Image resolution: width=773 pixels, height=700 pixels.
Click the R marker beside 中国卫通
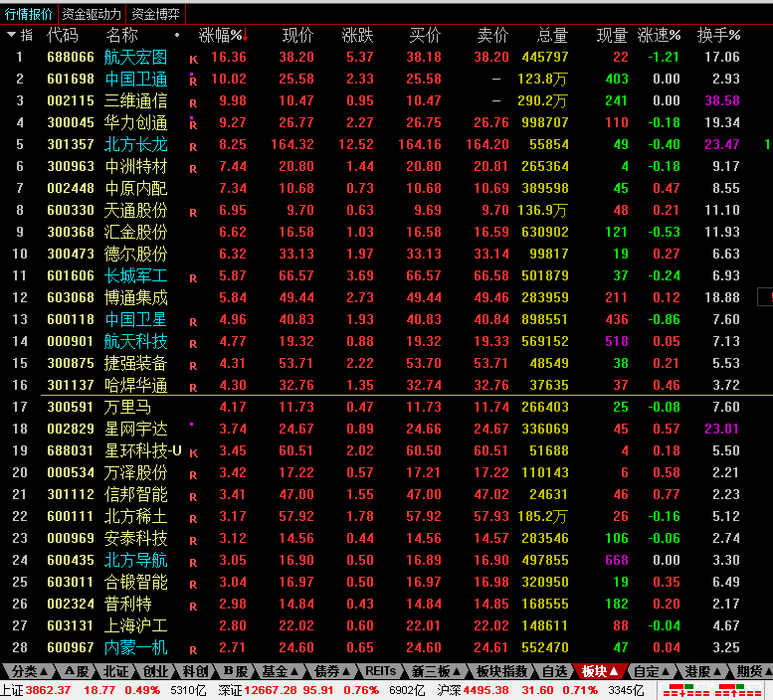click(x=193, y=82)
